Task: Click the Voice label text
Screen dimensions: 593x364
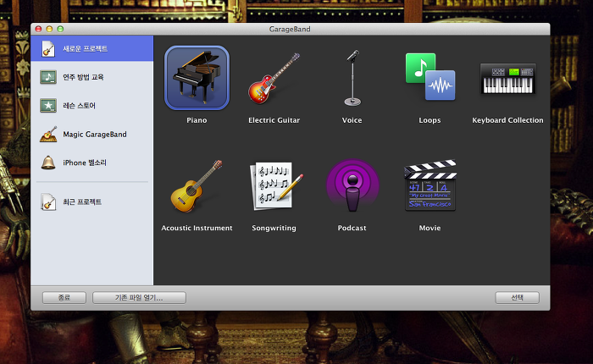Action: (x=352, y=120)
